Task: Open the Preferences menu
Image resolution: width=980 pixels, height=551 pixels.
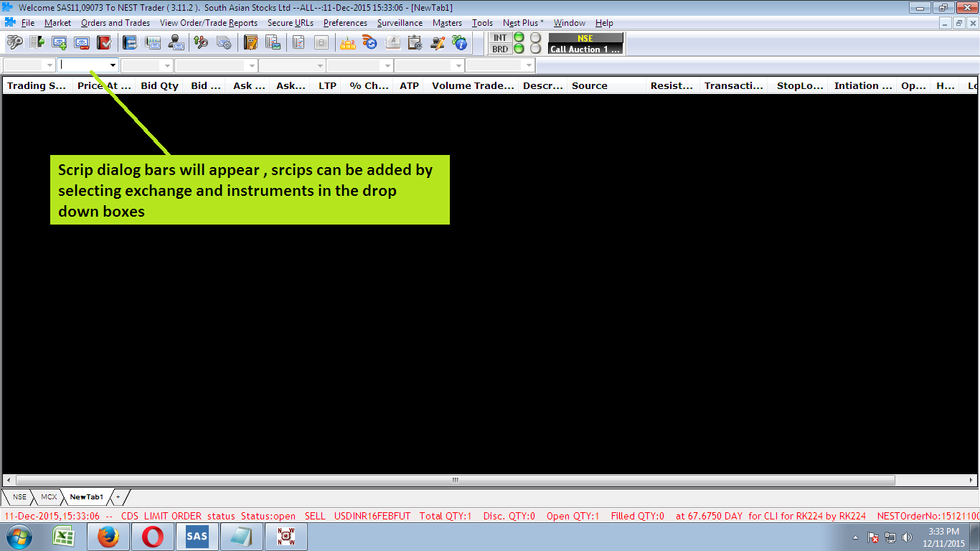Action: [345, 23]
